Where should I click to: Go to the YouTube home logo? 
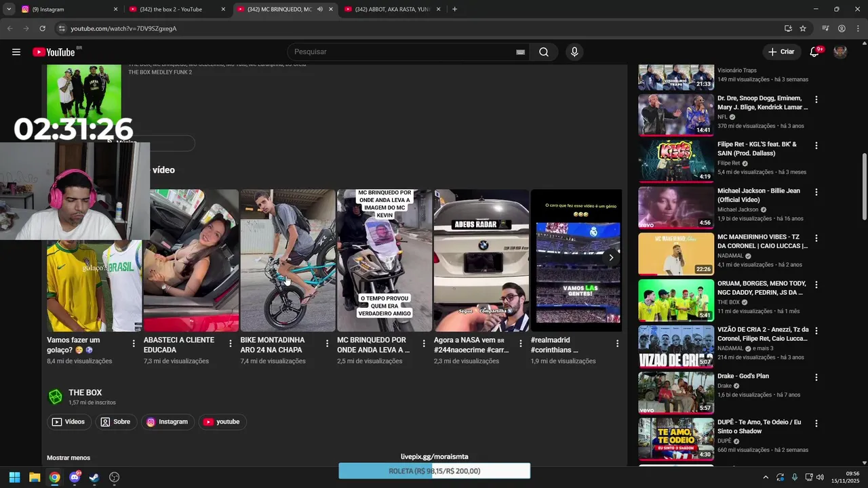pyautogui.click(x=54, y=52)
